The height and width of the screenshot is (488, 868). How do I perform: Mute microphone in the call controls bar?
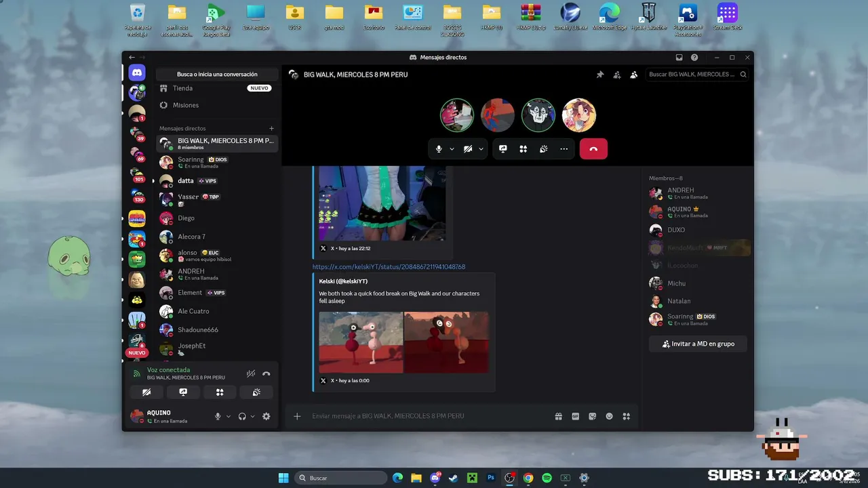tap(439, 149)
